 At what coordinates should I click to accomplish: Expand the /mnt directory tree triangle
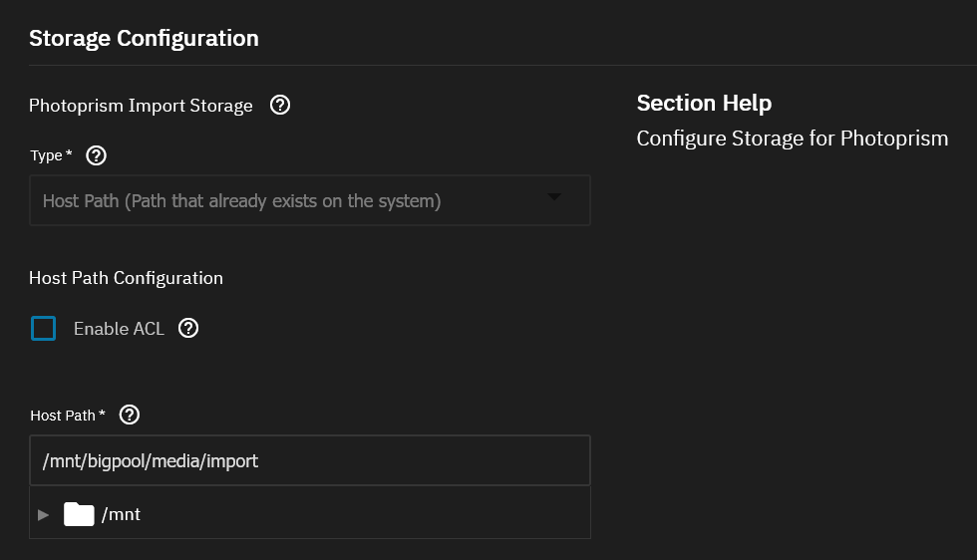[43, 515]
